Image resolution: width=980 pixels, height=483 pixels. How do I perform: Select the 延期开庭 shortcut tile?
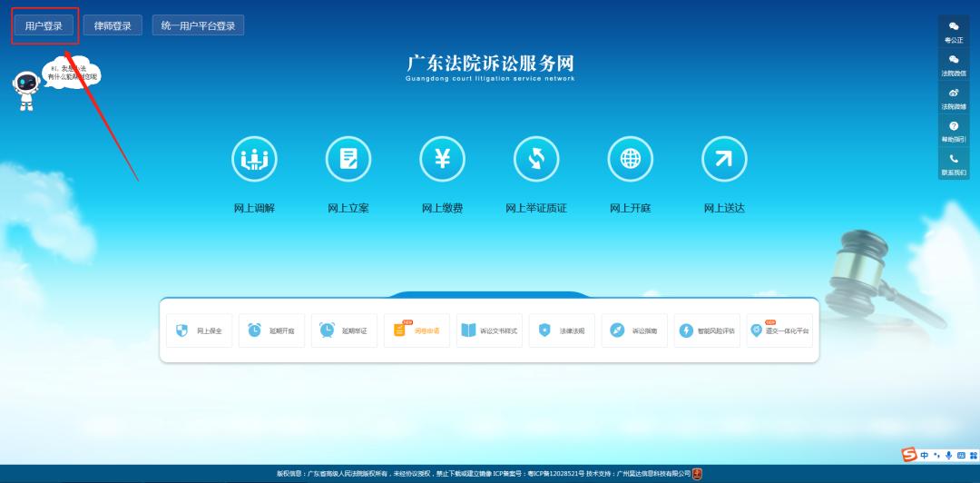coord(271,330)
